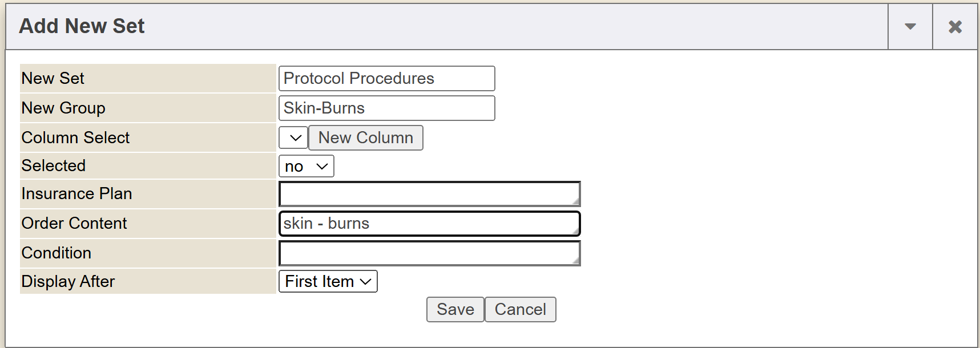Viewport: 980px width, 348px height.
Task: Close the Add New Set dialog
Action: (x=955, y=27)
